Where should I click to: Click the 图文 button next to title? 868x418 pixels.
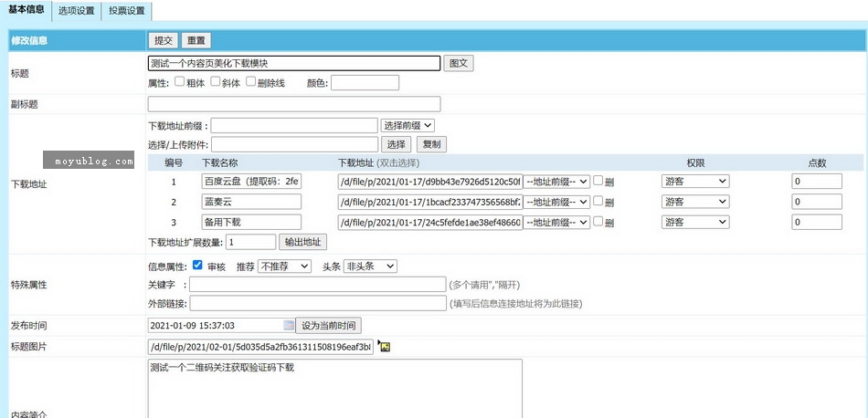pos(458,64)
